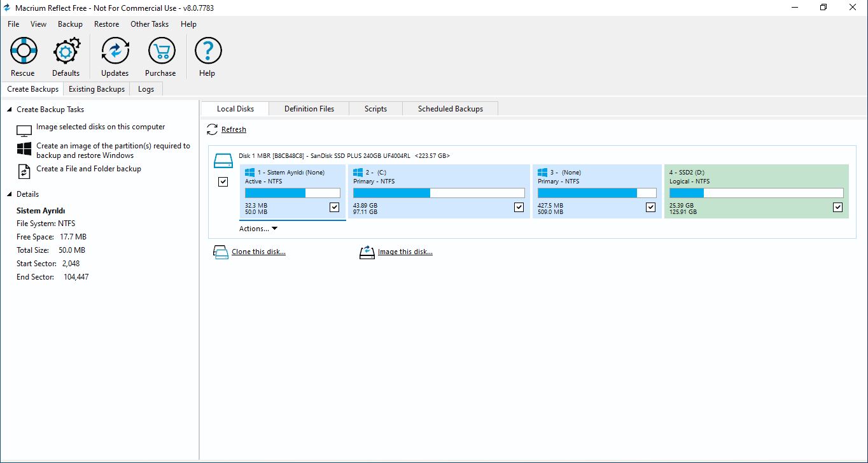
Task: Check for Updates toolbar icon
Action: pyautogui.click(x=115, y=50)
